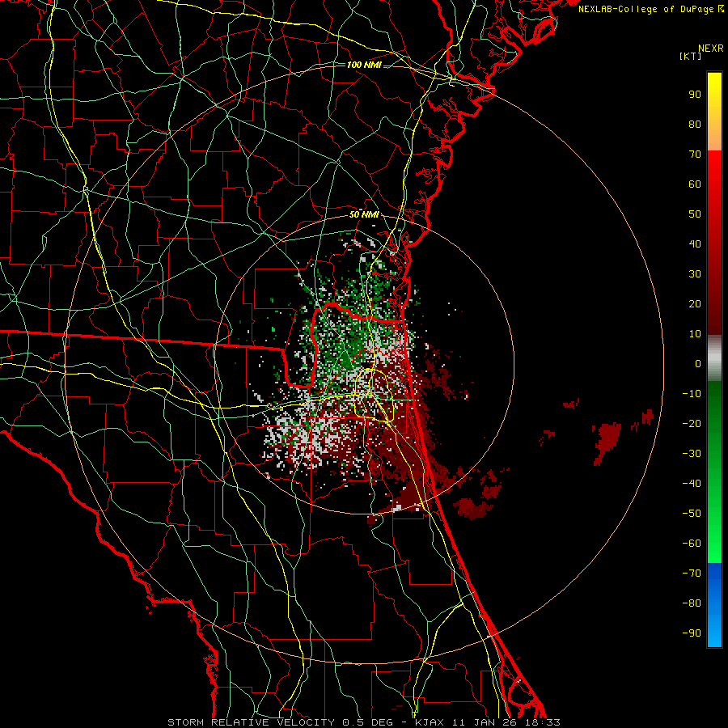
Task: Click the -50 value on the velocity scale
Action: 692,514
